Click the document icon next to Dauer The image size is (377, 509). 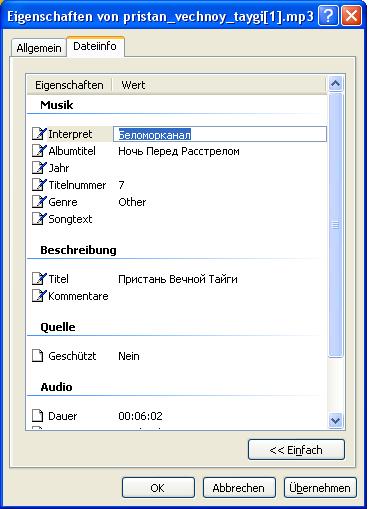38,416
